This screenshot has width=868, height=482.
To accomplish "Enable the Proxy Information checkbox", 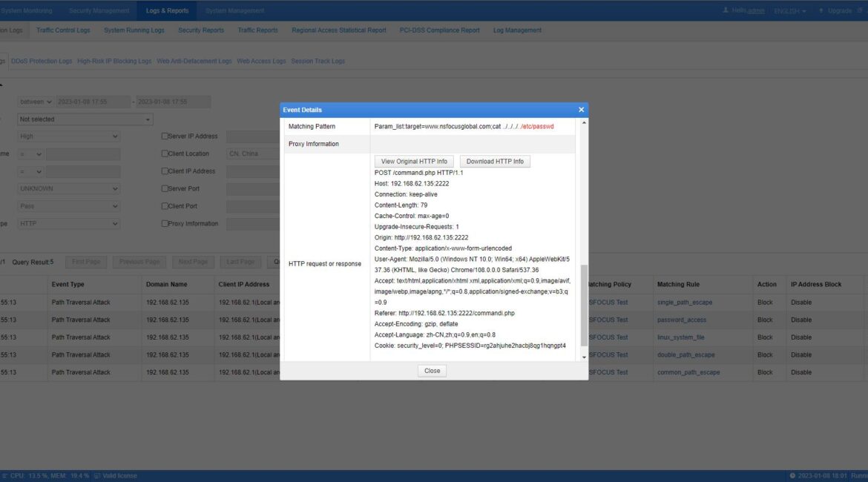I will [x=165, y=223].
